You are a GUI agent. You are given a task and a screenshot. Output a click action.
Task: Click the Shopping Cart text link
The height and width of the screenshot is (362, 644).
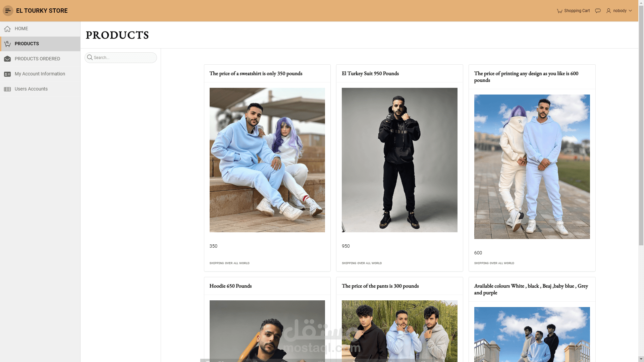tap(577, 11)
